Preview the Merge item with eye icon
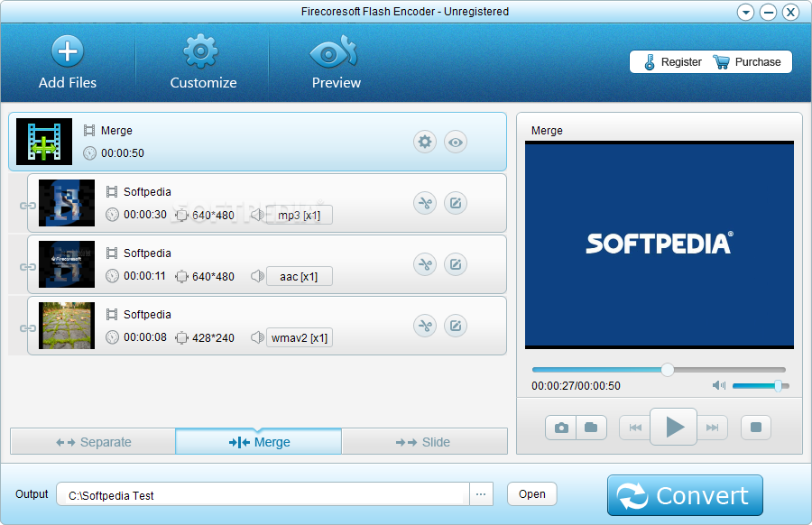812x525 pixels. click(x=456, y=142)
